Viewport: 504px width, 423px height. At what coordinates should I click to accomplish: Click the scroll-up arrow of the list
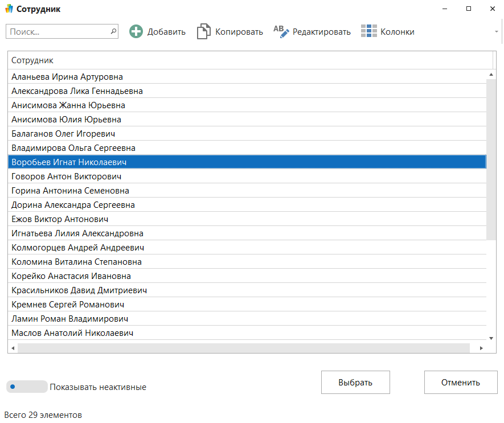[x=491, y=75]
